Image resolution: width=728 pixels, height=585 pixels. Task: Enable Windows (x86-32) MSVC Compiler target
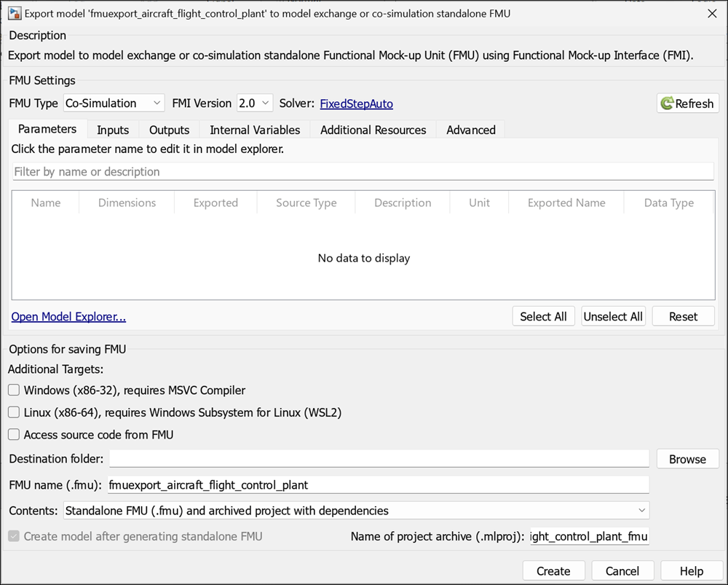14,390
